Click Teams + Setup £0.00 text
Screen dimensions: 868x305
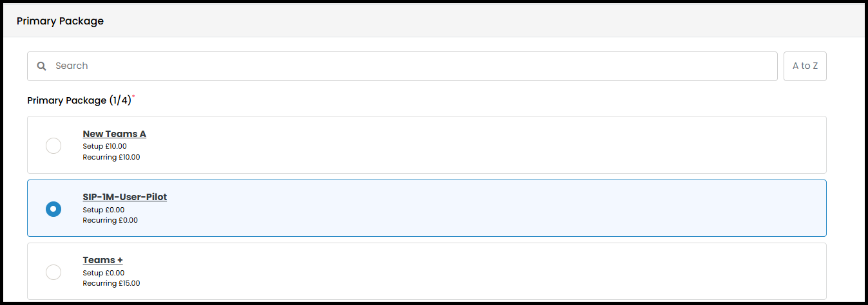104,273
